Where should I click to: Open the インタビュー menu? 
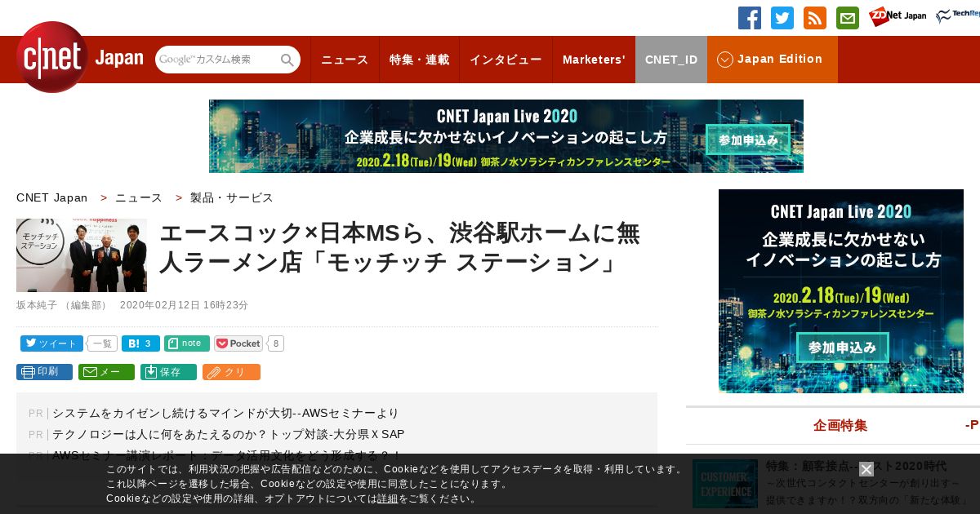coord(506,60)
